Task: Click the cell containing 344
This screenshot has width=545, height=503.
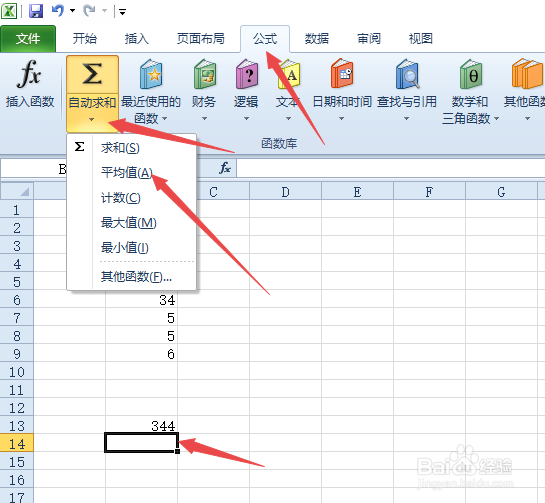Action: [x=141, y=425]
